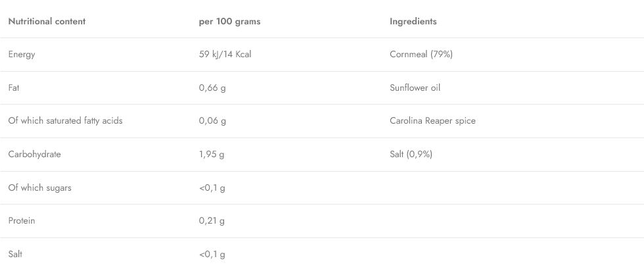Click the '0,06 g' saturated fat value

[x=212, y=121]
